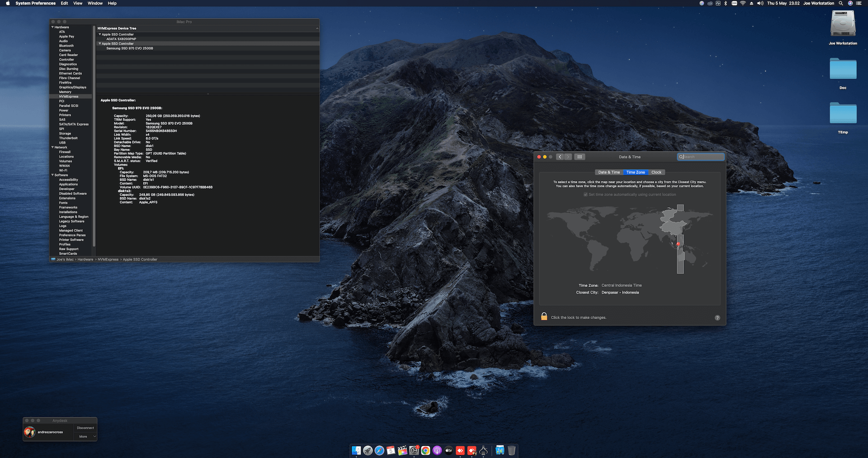Toggle set time zone automatically checkbox
Viewport: 868px width, 458px height.
(x=585, y=195)
